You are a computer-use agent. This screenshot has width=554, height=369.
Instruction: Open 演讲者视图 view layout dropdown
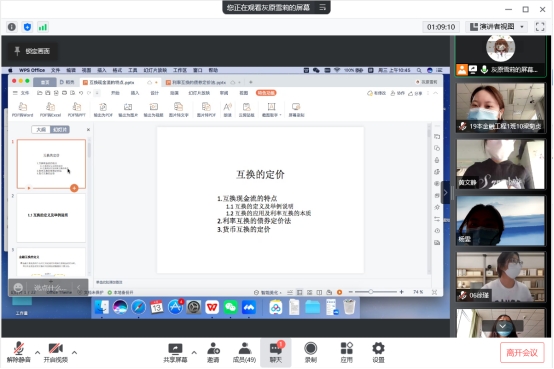point(498,27)
